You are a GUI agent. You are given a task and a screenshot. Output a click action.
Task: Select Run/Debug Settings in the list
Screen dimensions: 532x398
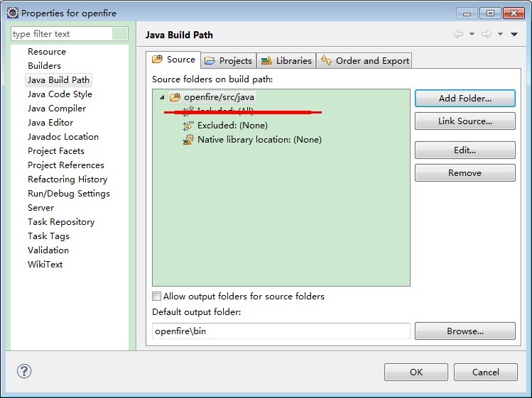(x=69, y=194)
